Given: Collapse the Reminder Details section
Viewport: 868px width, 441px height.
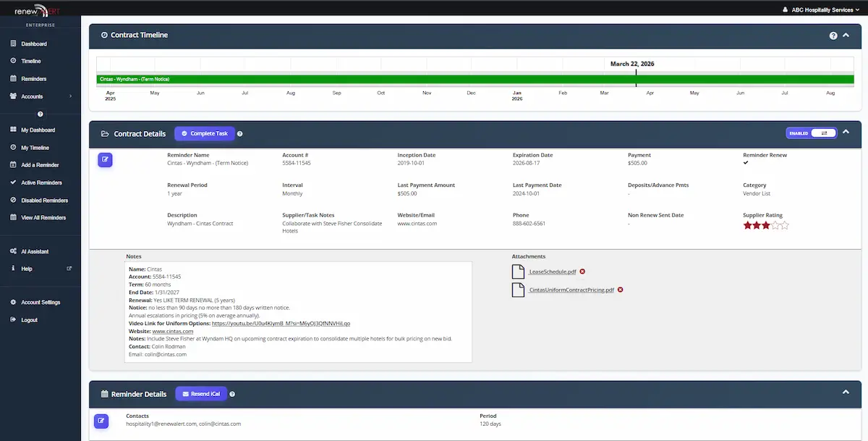Looking at the screenshot, I should pyautogui.click(x=846, y=392).
